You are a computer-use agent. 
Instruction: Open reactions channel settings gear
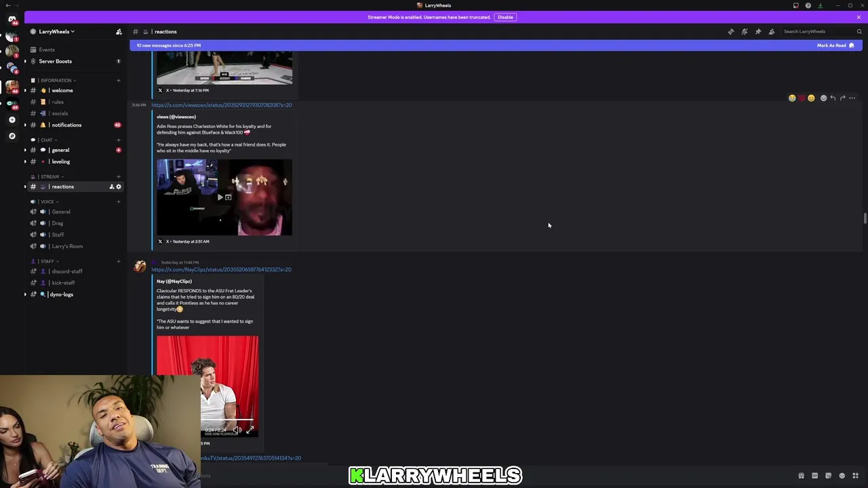click(x=119, y=187)
